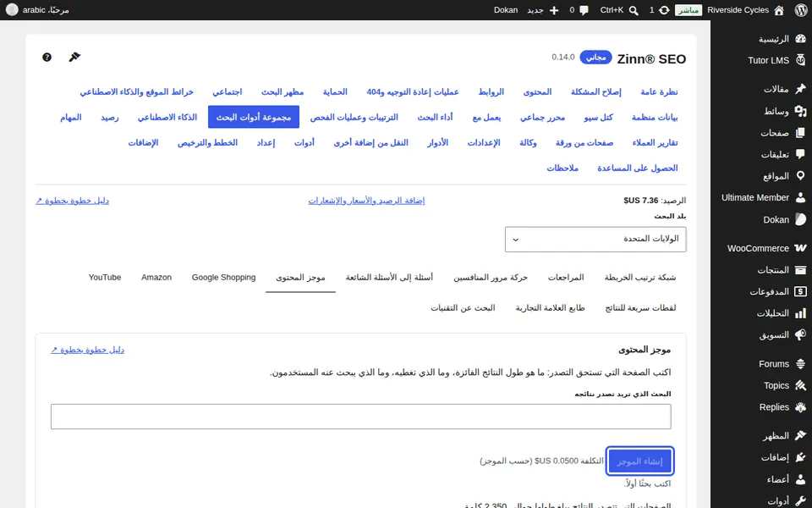This screenshot has width=812, height=508.
Task: Switch to YouTube tab
Action: point(105,278)
